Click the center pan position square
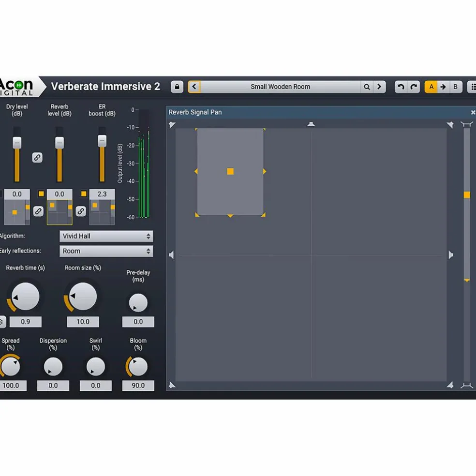Image resolution: width=476 pixels, height=476 pixels. tap(230, 172)
